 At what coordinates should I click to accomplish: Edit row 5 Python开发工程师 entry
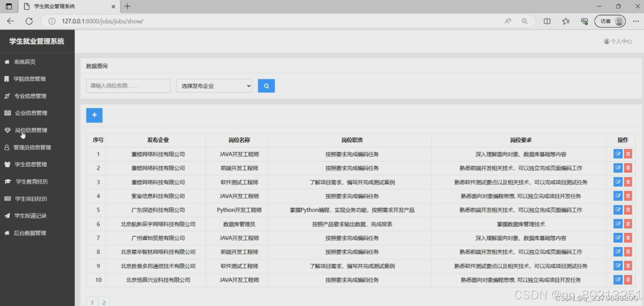pyautogui.click(x=618, y=210)
